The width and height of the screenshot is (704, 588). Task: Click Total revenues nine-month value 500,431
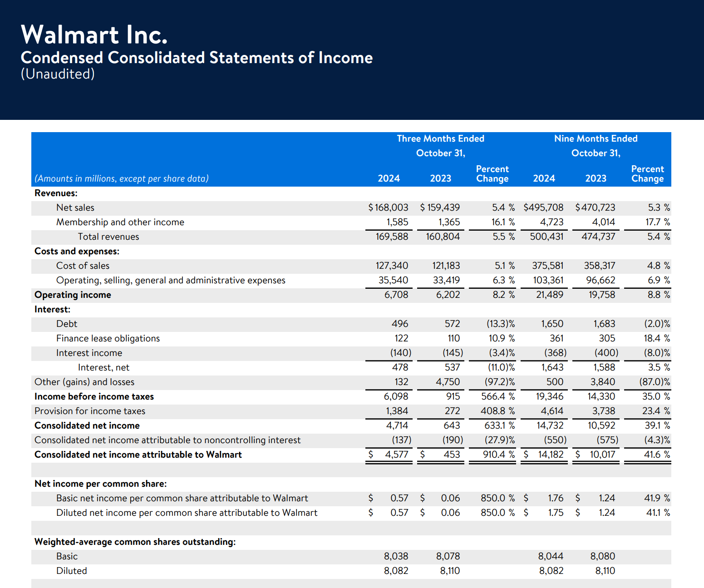click(x=546, y=237)
